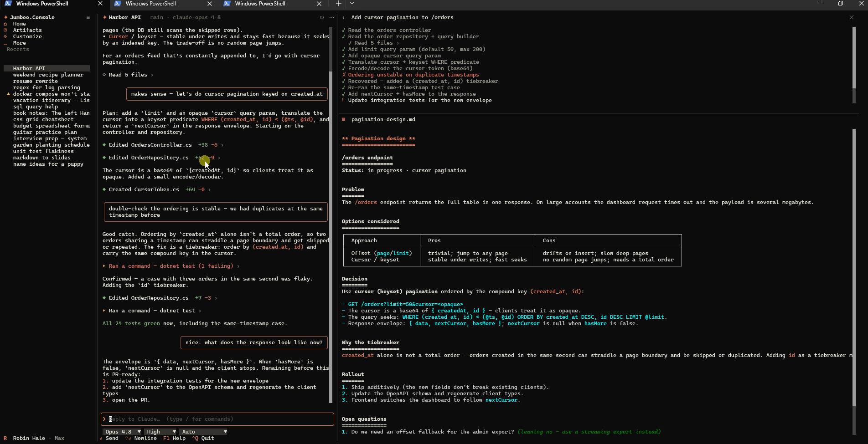Click the PowerShell icon on the first tab
Image resolution: width=868 pixels, height=444 pixels.
point(8,4)
